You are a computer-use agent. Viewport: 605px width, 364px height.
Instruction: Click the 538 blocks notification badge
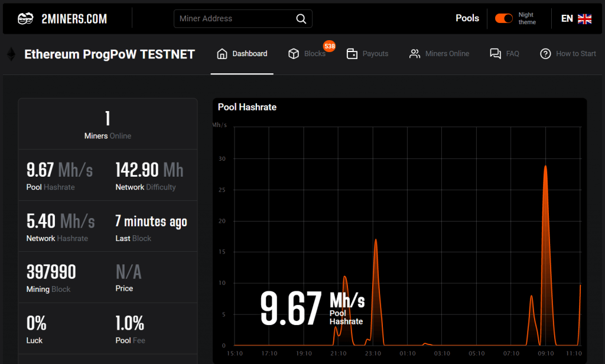point(330,45)
